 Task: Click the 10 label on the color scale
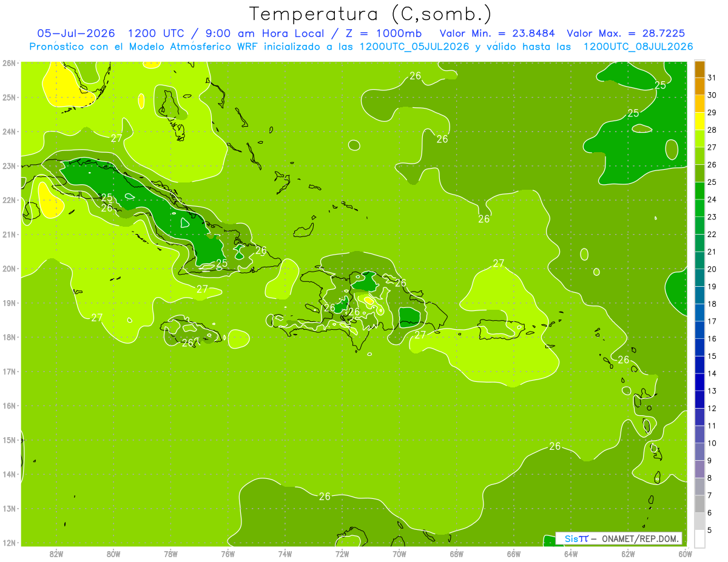pos(712,443)
